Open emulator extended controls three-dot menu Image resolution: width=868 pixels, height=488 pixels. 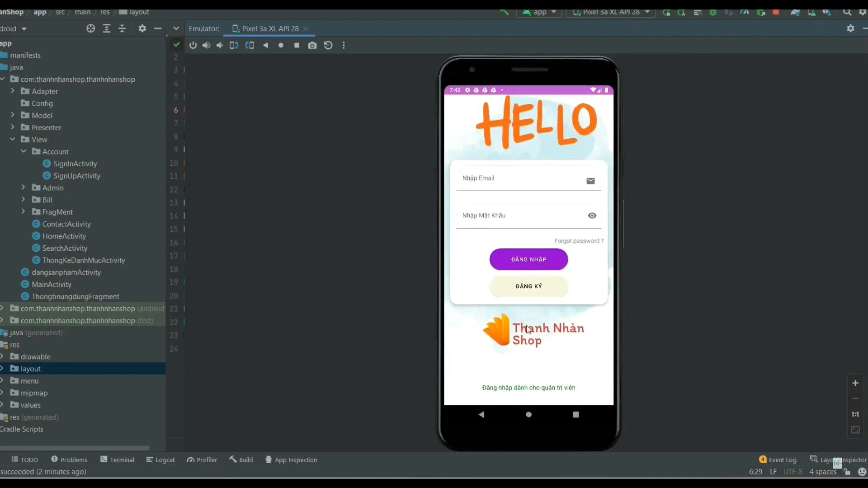pyautogui.click(x=344, y=45)
